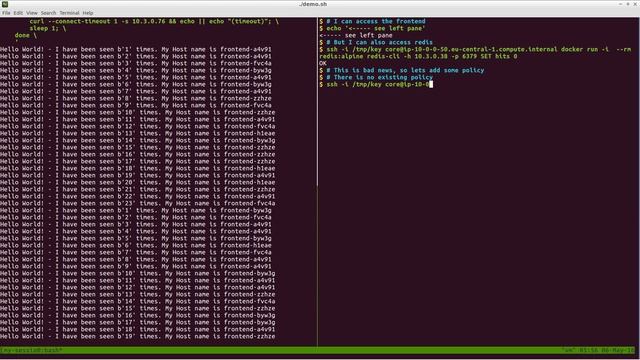Click the 'done \' line in left pane

click(x=26, y=36)
